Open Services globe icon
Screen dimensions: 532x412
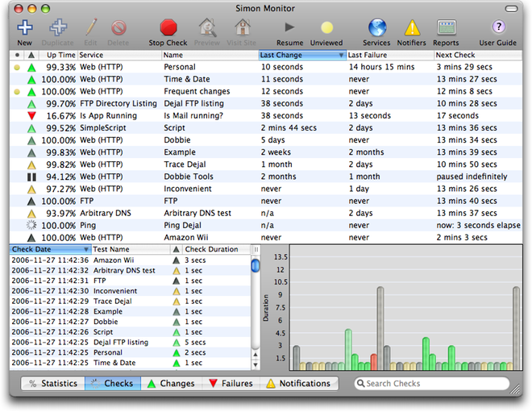click(377, 27)
